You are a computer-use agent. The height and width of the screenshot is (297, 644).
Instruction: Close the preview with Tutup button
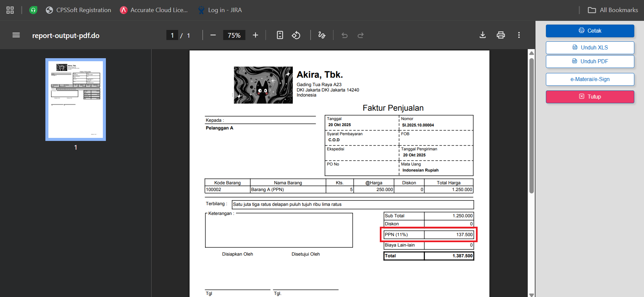[x=590, y=97]
